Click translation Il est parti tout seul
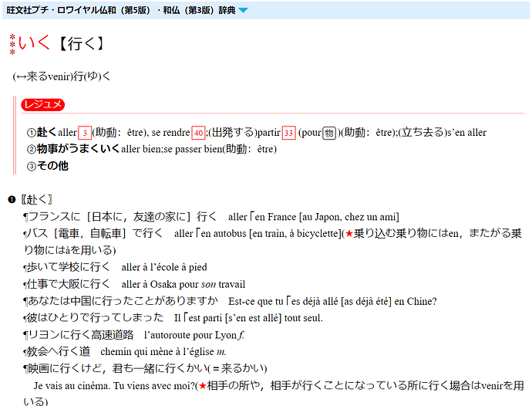 point(249,318)
